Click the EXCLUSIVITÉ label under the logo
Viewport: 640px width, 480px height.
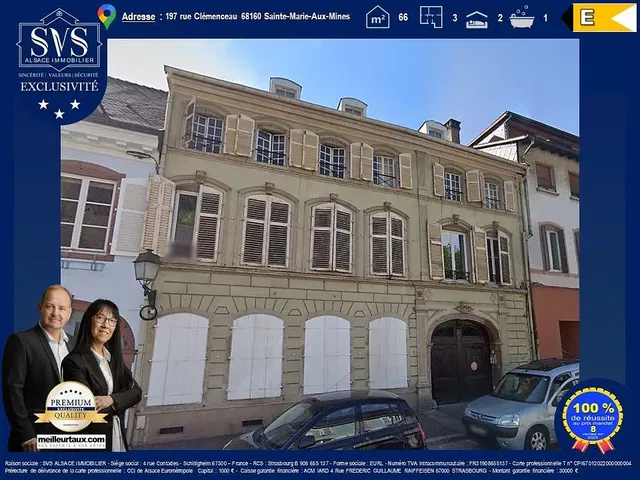tap(59, 87)
